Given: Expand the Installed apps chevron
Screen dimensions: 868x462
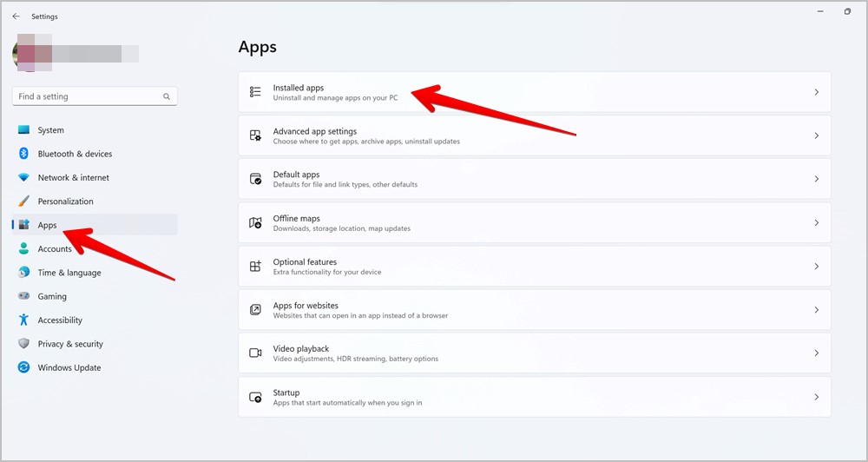Looking at the screenshot, I should (817, 92).
